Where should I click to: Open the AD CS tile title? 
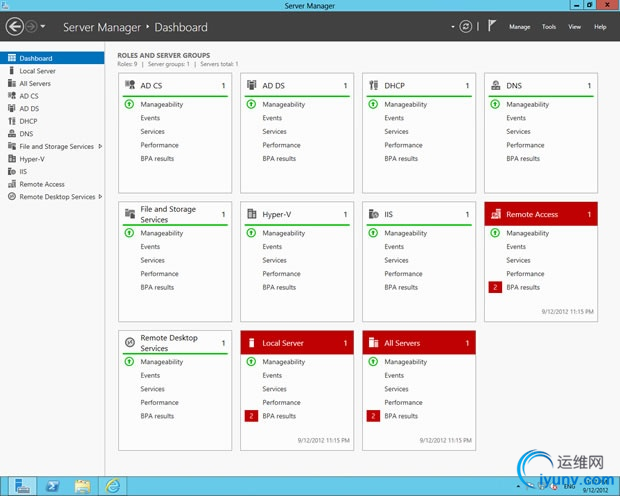pyautogui.click(x=151, y=85)
